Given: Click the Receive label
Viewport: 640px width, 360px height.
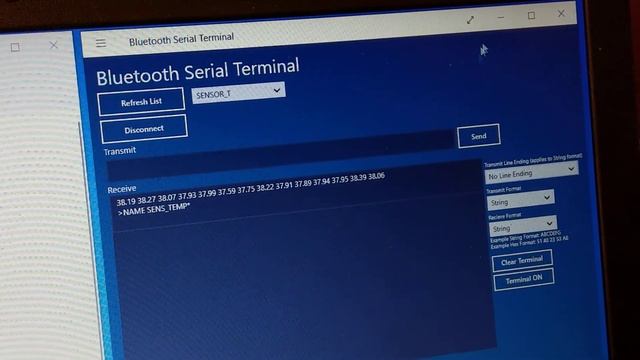Looking at the screenshot, I should pyautogui.click(x=122, y=189).
